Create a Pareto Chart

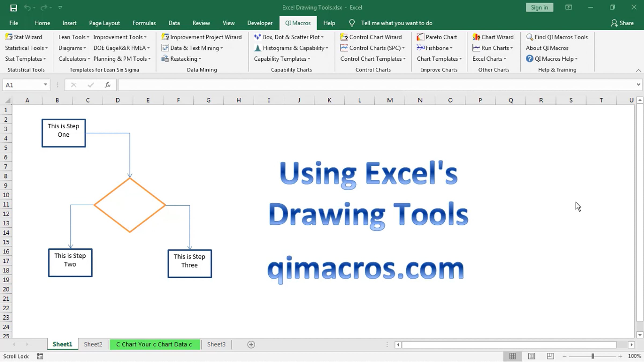(x=437, y=37)
